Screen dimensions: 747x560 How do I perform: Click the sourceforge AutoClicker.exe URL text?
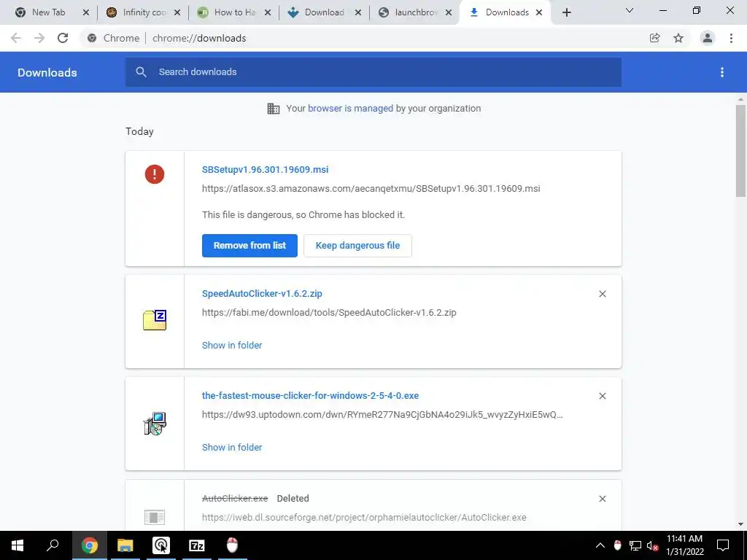coord(364,518)
